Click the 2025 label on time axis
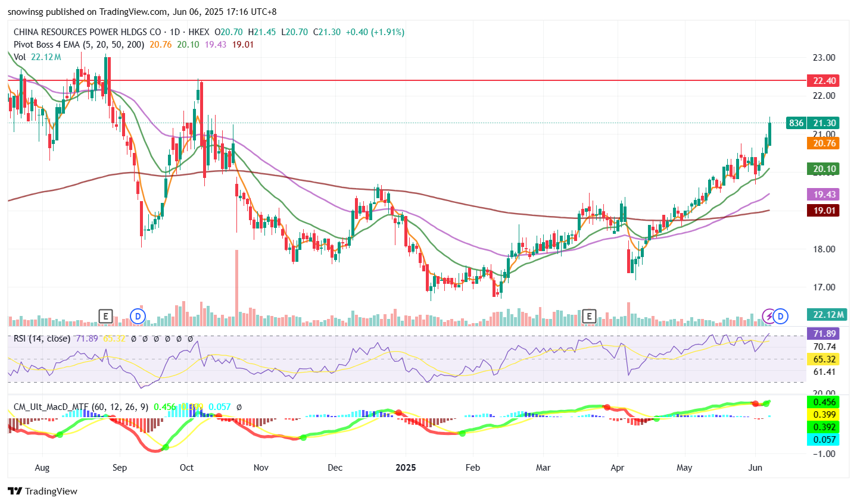The height and width of the screenshot is (504, 857). (406, 468)
